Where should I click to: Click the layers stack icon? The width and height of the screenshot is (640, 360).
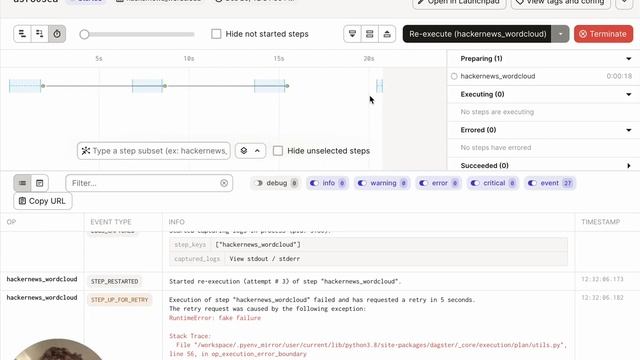click(x=244, y=151)
